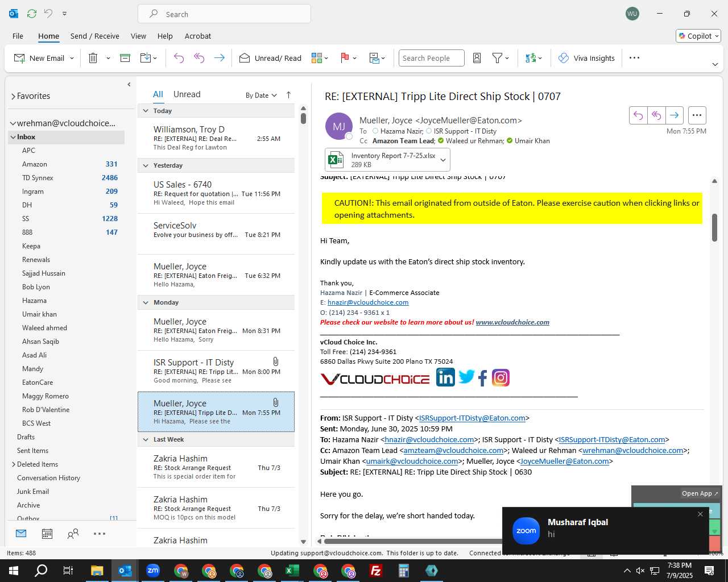The width and height of the screenshot is (728, 582).
Task: Click the Categorize color squares icon
Action: pos(317,58)
